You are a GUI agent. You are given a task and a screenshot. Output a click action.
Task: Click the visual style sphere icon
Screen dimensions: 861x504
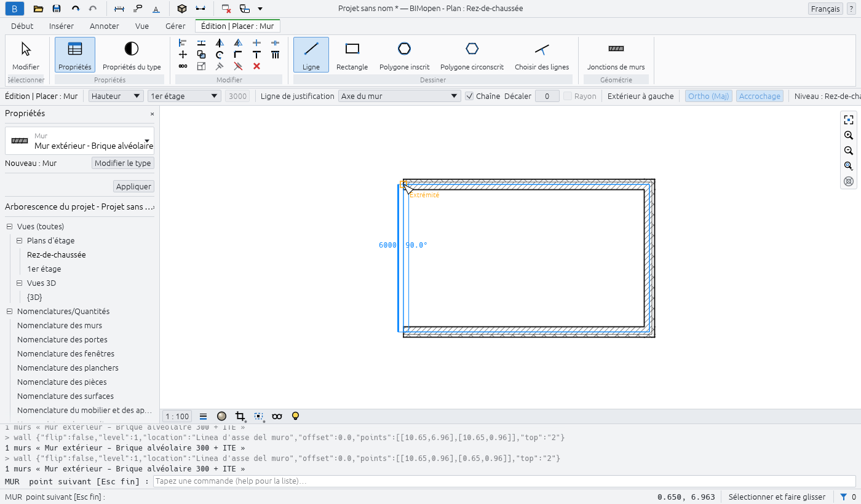tap(222, 416)
